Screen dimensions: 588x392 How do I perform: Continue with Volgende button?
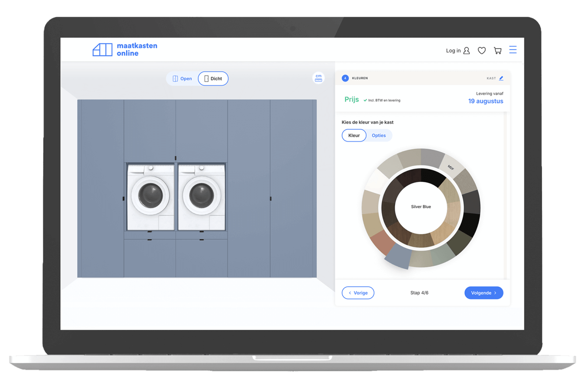[484, 293]
